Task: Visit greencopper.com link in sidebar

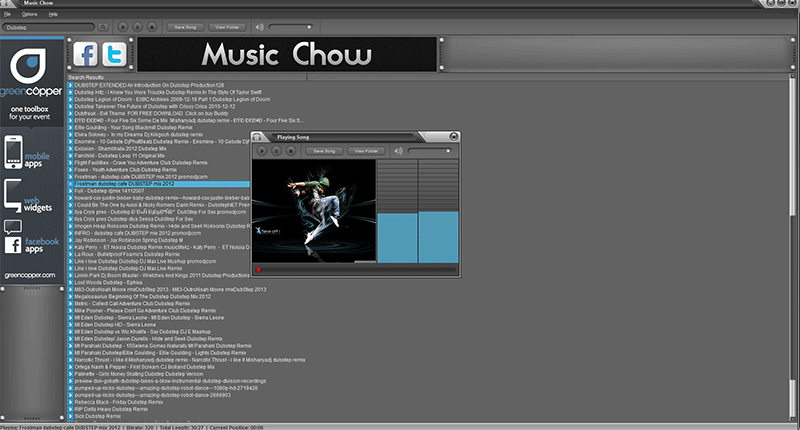Action: click(30, 275)
